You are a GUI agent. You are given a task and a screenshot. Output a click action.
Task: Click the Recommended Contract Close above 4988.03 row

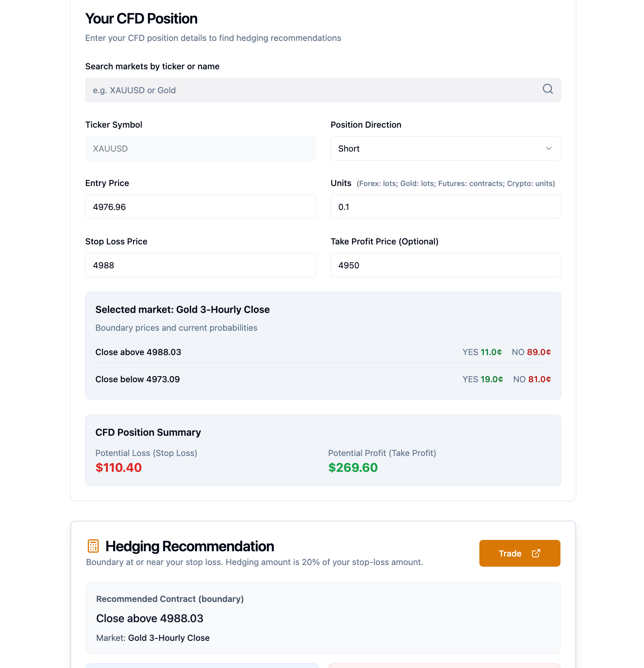[150, 618]
